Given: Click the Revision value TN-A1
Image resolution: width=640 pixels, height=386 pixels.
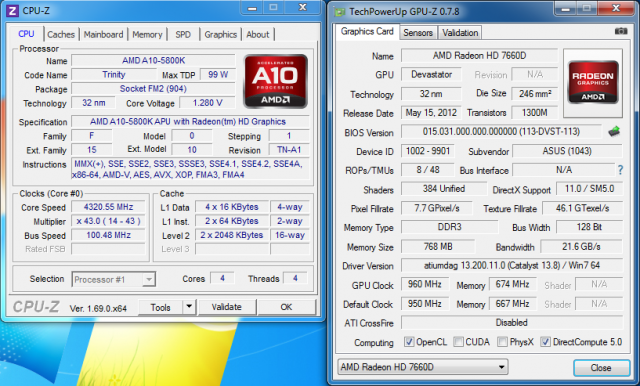Looking at the screenshot, I should pos(289,150).
